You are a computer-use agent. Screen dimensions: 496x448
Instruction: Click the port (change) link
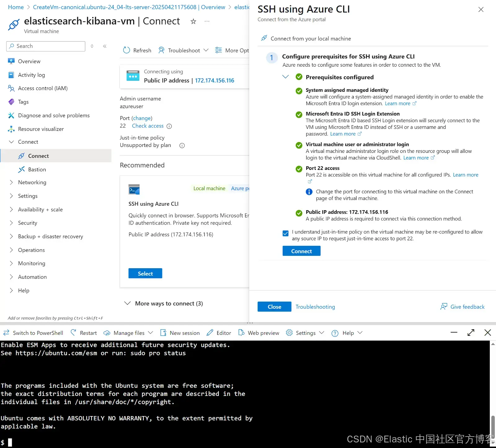(142, 118)
